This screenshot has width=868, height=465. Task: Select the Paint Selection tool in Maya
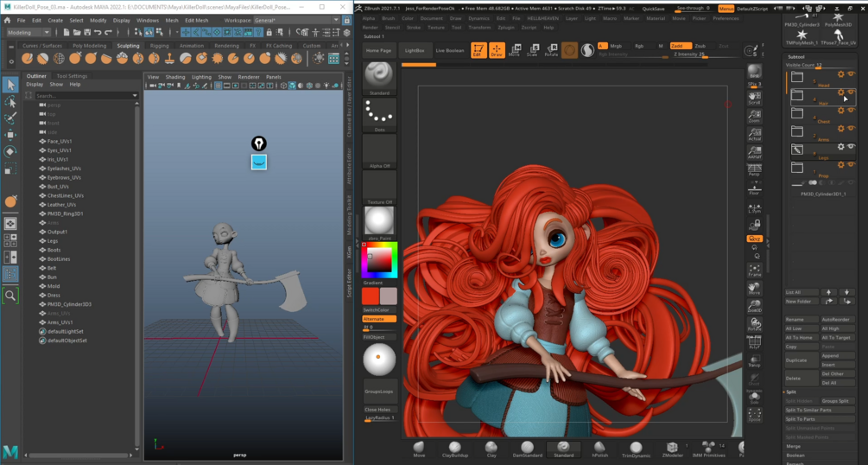point(10,118)
